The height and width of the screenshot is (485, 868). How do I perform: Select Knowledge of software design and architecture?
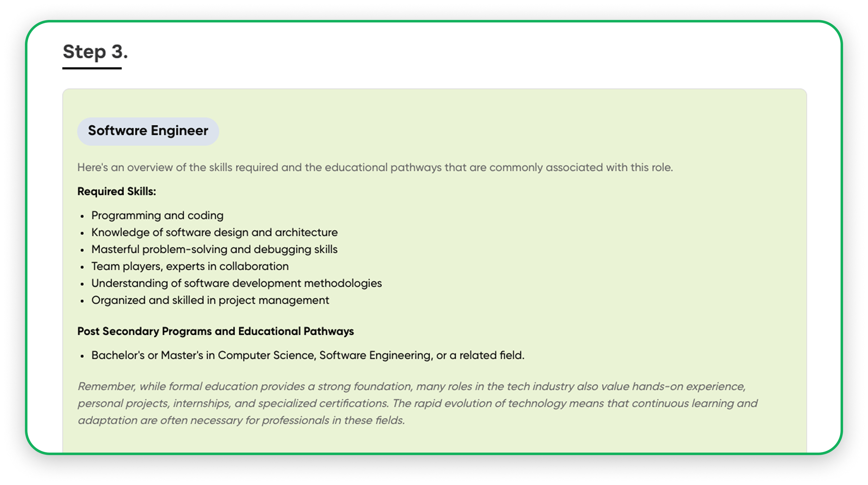(214, 233)
